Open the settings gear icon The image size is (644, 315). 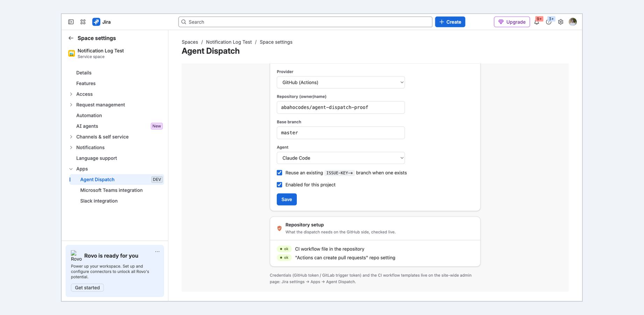[561, 22]
